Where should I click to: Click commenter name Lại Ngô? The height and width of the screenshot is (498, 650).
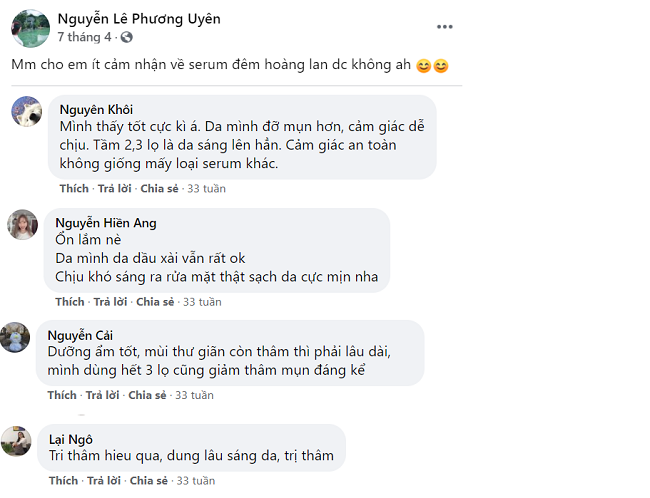pos(70,439)
